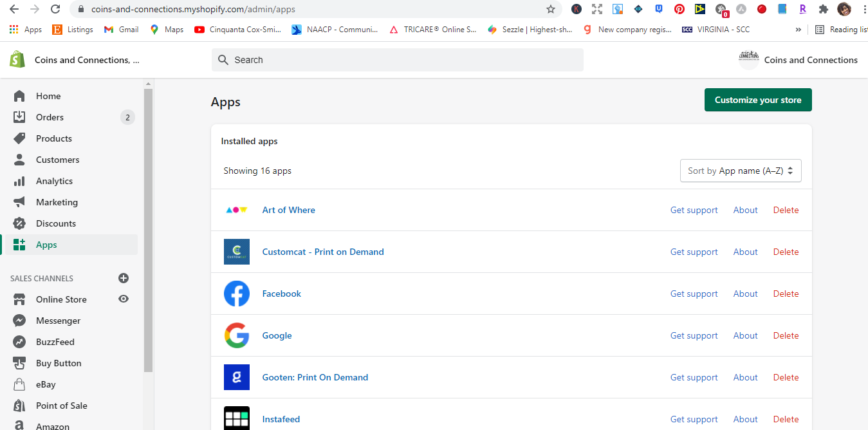Bookmark this page with star icon
The image size is (868, 430).
click(551, 9)
